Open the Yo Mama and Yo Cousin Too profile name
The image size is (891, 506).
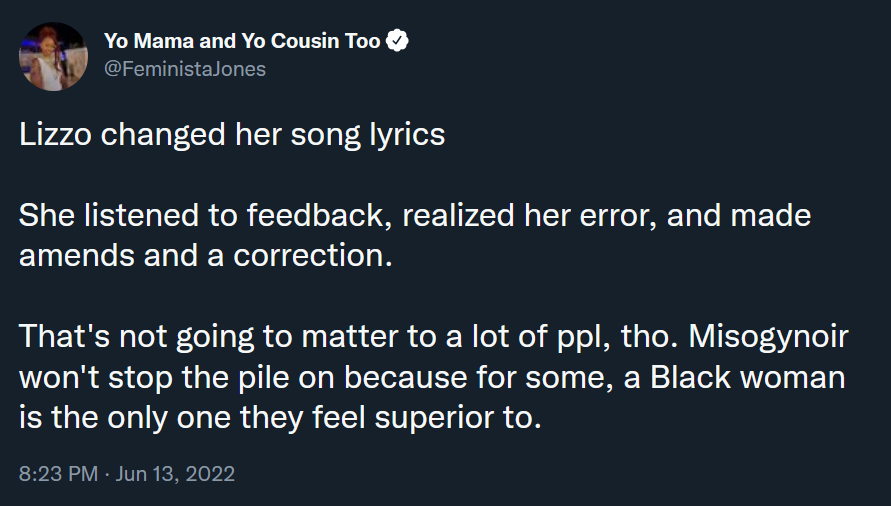click(242, 41)
